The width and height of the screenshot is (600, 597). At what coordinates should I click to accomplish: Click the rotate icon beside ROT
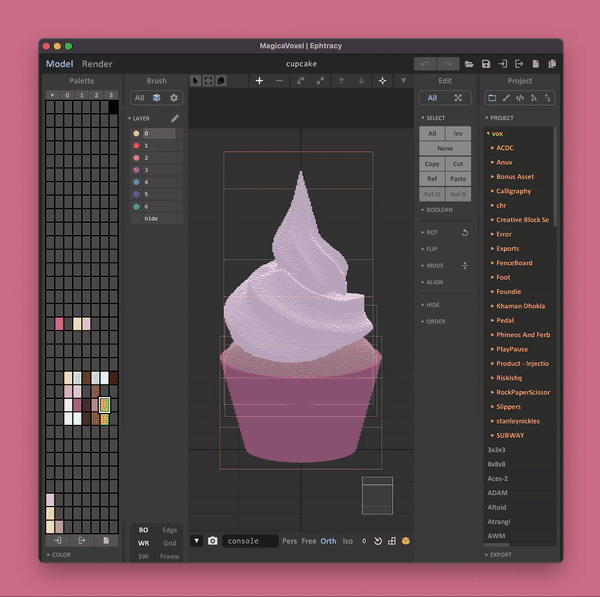pos(465,233)
